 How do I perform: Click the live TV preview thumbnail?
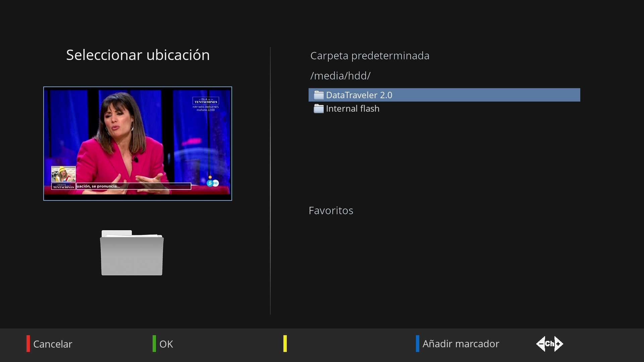(138, 143)
